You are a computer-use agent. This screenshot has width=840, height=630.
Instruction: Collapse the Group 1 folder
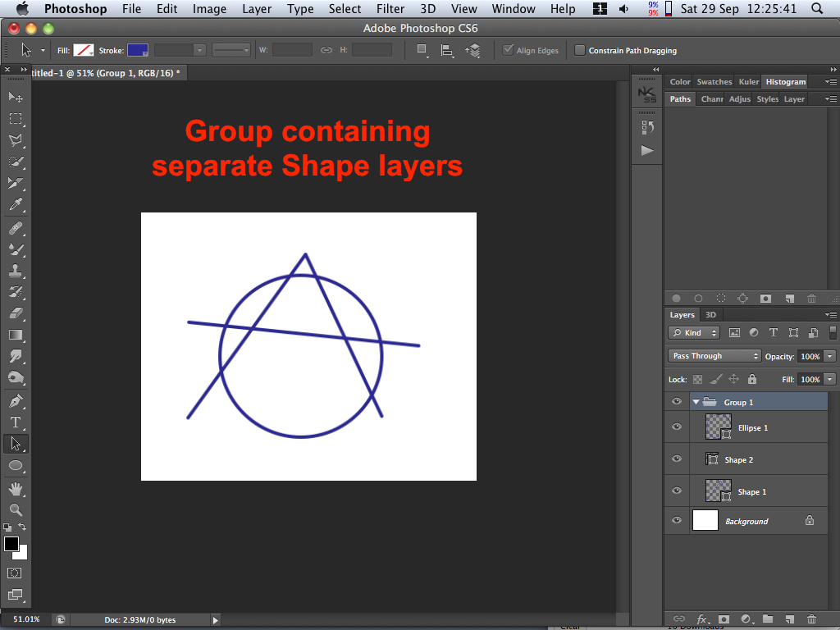tap(696, 402)
